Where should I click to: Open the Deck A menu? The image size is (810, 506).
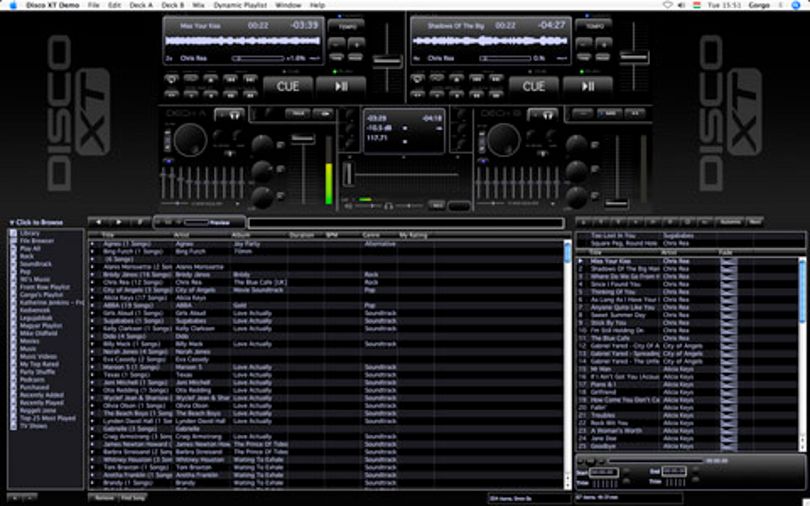tap(141, 5)
